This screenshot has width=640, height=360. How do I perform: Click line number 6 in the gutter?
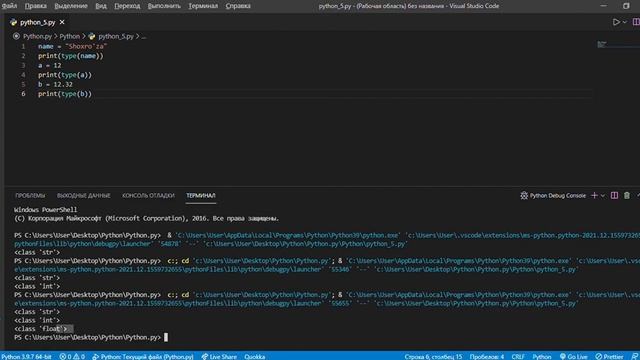click(x=23, y=94)
